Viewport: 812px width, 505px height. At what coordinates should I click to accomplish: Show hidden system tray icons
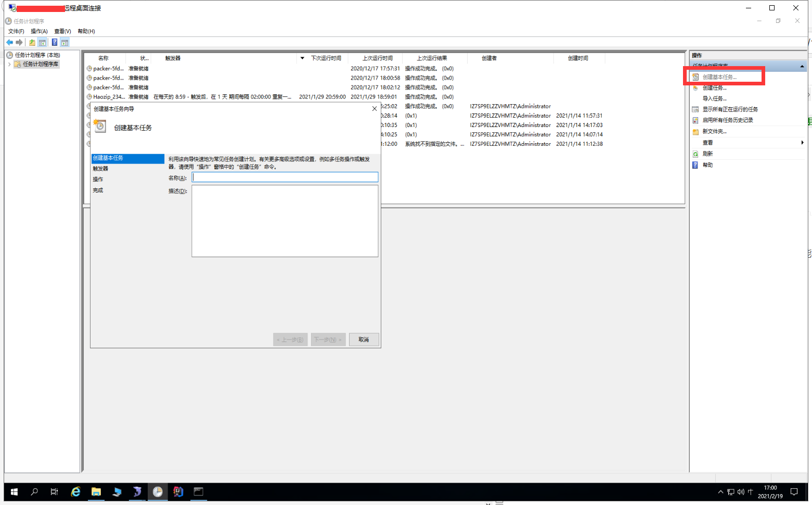[x=720, y=492]
